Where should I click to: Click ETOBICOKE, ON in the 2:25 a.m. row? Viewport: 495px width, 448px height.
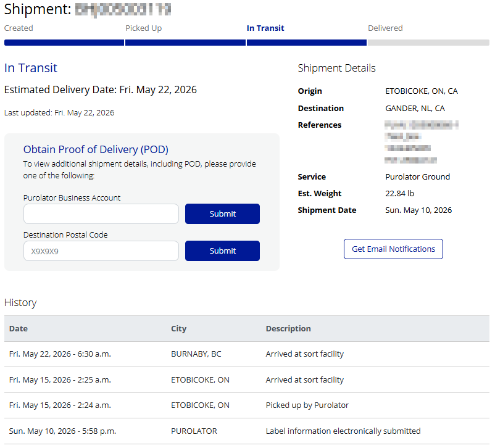click(200, 380)
